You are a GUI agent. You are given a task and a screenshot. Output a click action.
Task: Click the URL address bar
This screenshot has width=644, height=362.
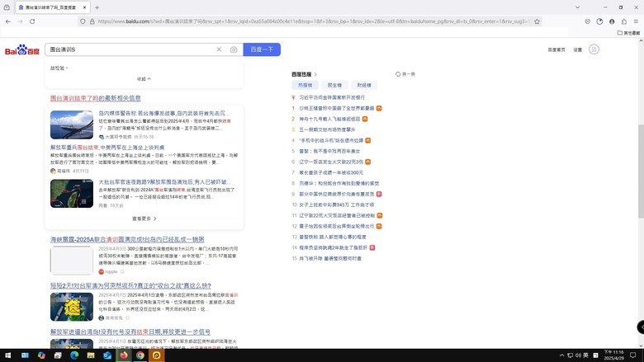(312, 21)
